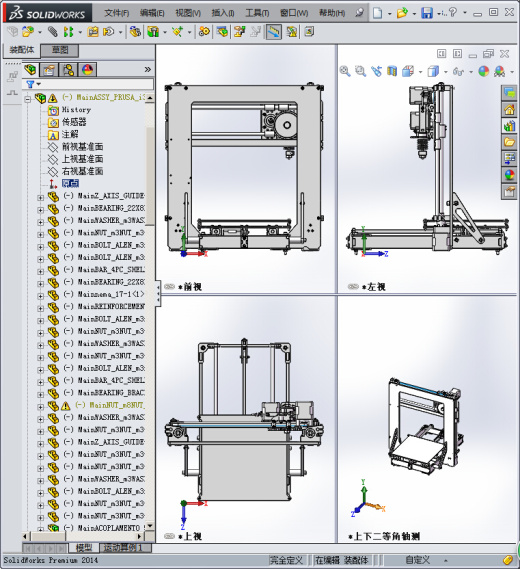This screenshot has height=569, width=520.
Task: Click the 自定义 status bar button
Action: tap(418, 560)
